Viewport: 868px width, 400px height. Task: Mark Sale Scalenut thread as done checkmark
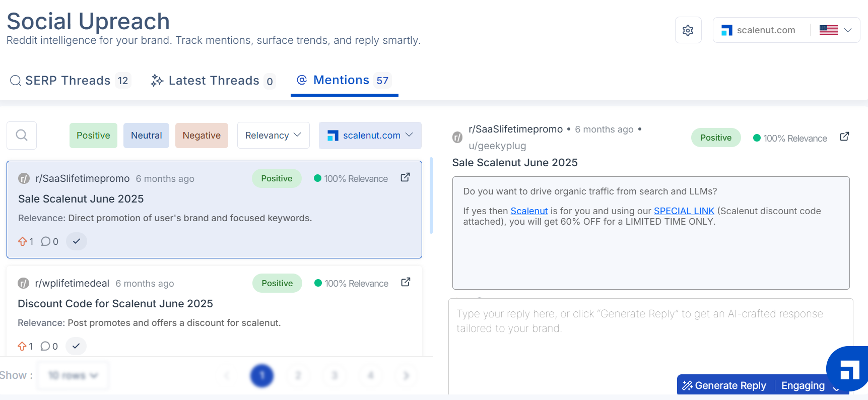(77, 241)
